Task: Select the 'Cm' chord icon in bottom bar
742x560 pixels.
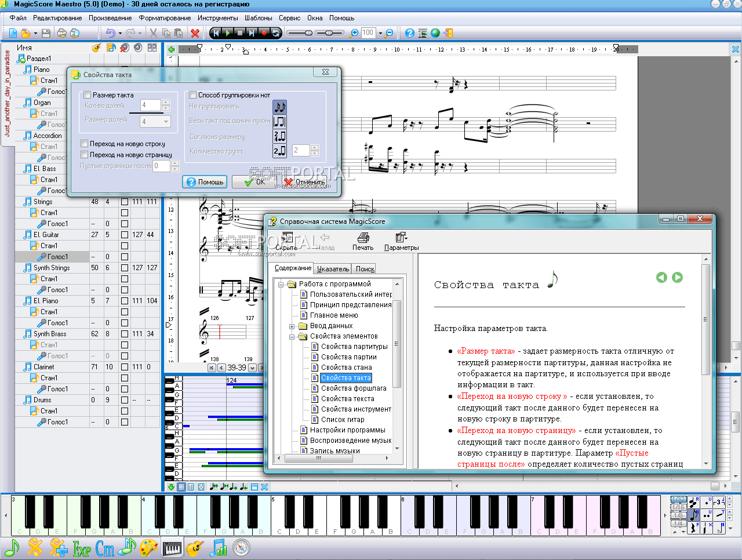Action: click(105, 548)
